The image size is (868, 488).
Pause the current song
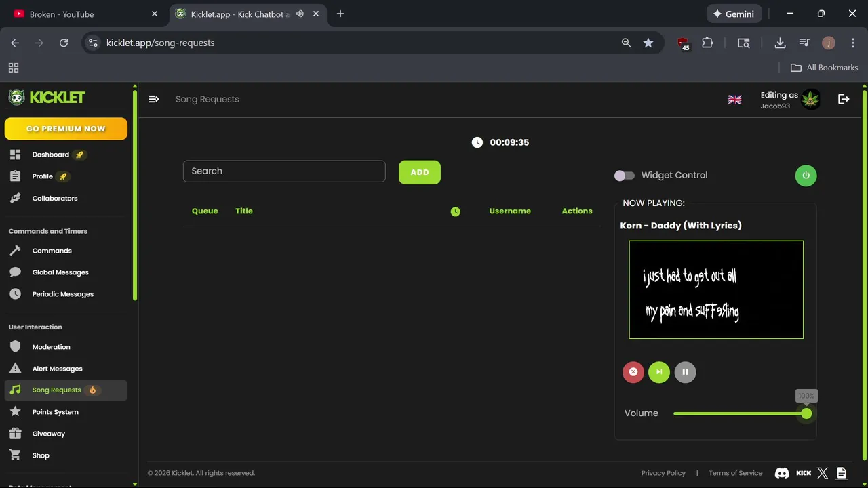pyautogui.click(x=685, y=372)
